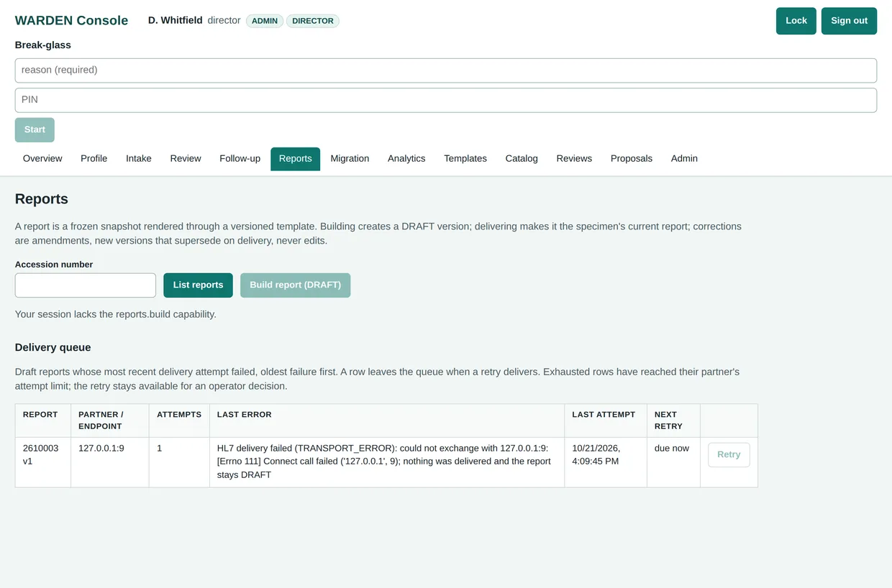Go to the Admin tab
Screen dimensions: 892x588
684,159
